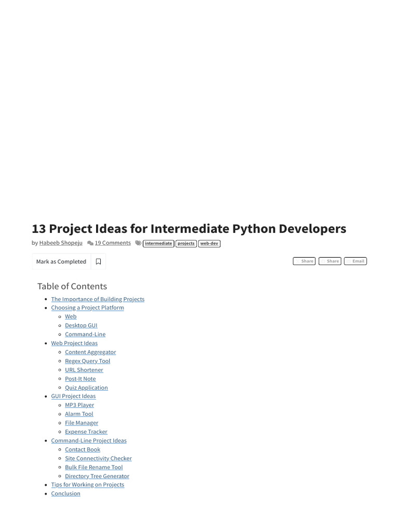Jump to Regex Query Tool
The image size is (399, 532).
[x=87, y=361]
